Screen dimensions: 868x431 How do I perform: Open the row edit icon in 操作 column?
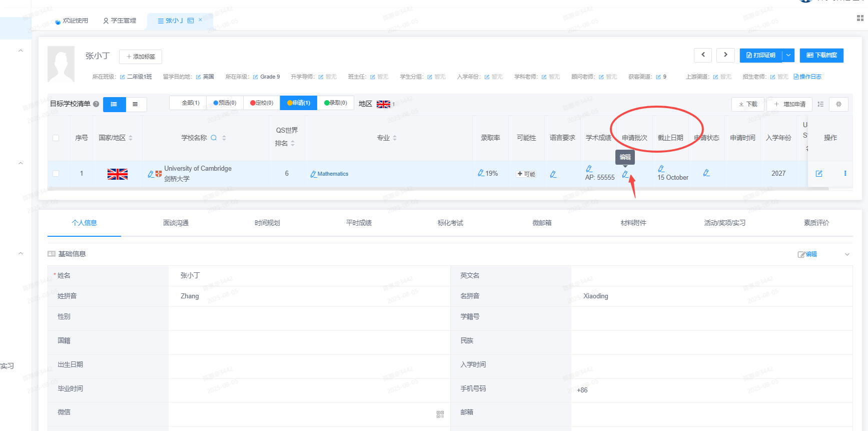pyautogui.click(x=819, y=173)
